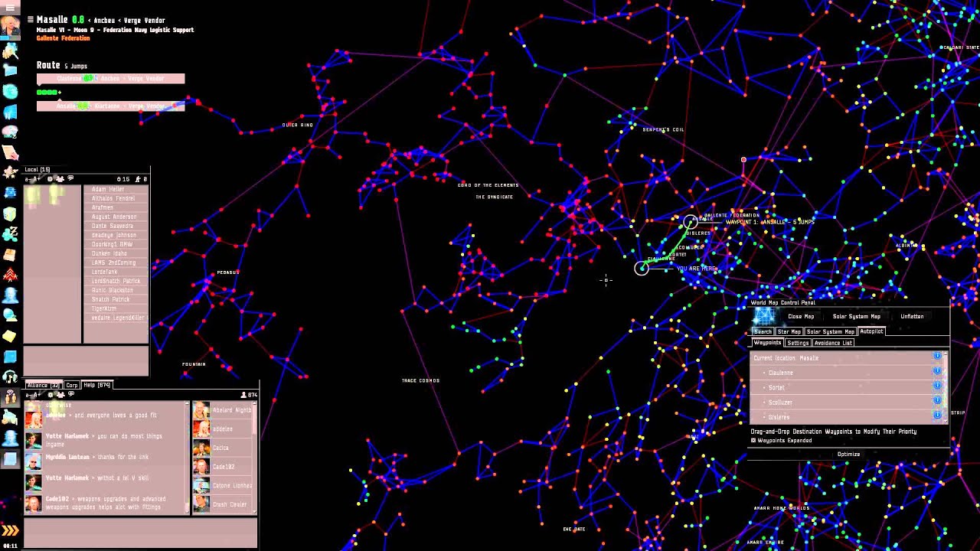This screenshot has width=980, height=551.
Task: Click the member list icon in Help chat
Action: (60, 395)
